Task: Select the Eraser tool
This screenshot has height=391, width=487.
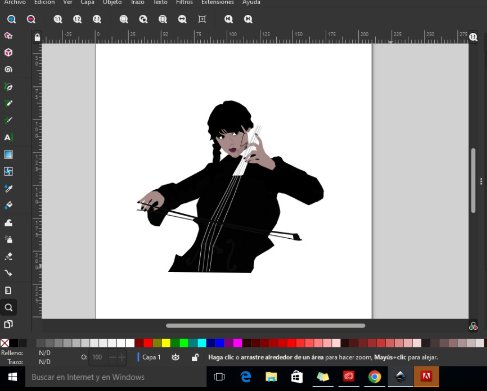Action: click(x=8, y=256)
